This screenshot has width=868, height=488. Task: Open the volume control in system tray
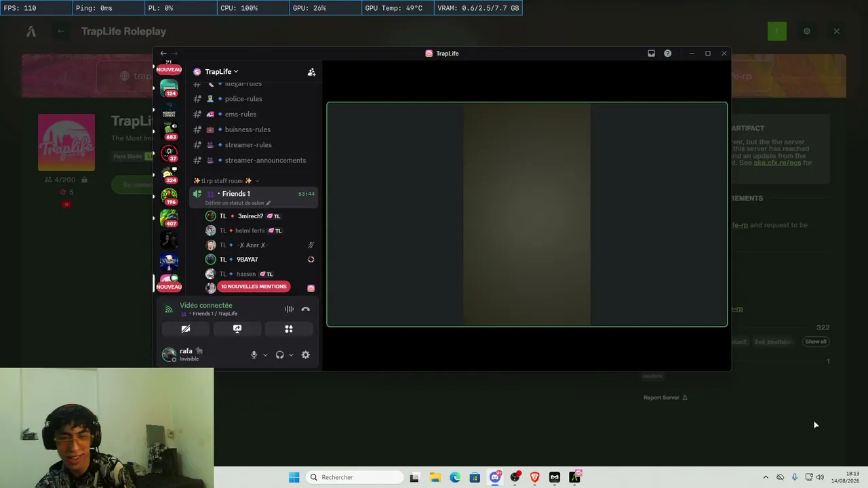click(x=821, y=477)
